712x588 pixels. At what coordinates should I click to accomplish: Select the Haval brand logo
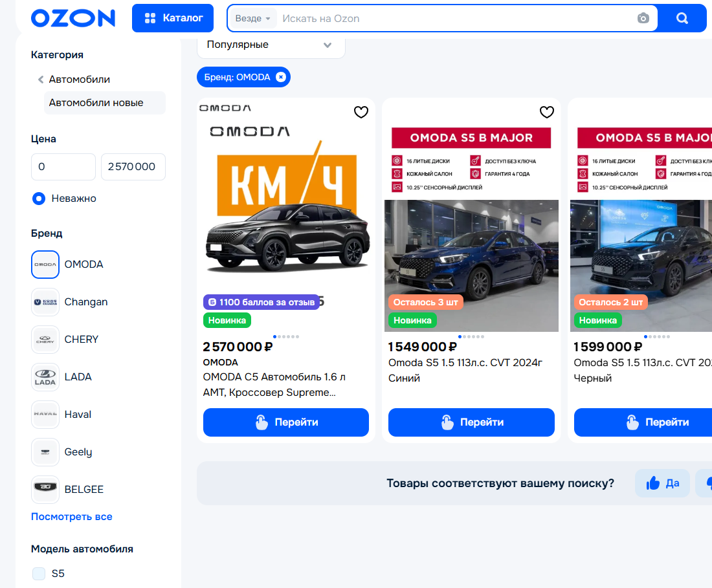coord(45,415)
